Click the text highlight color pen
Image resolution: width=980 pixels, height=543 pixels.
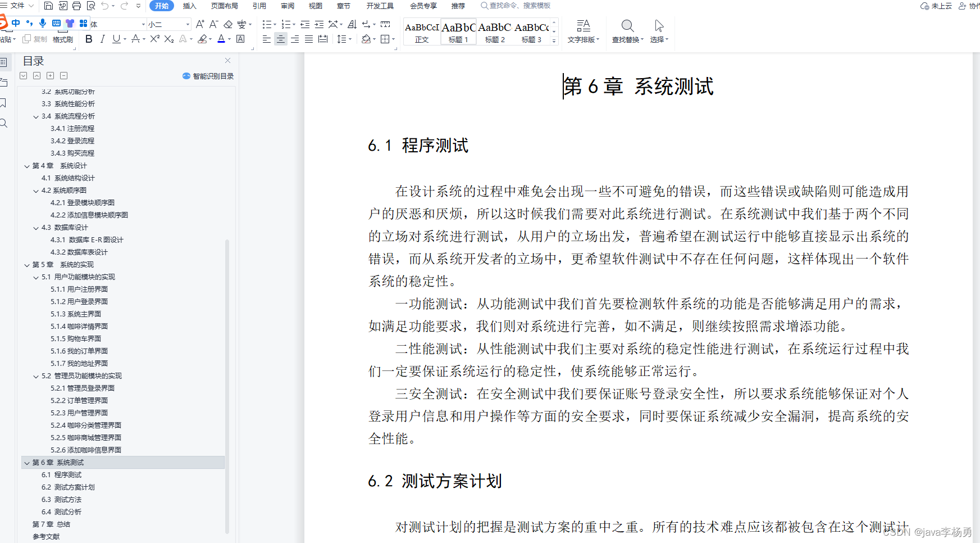click(203, 39)
